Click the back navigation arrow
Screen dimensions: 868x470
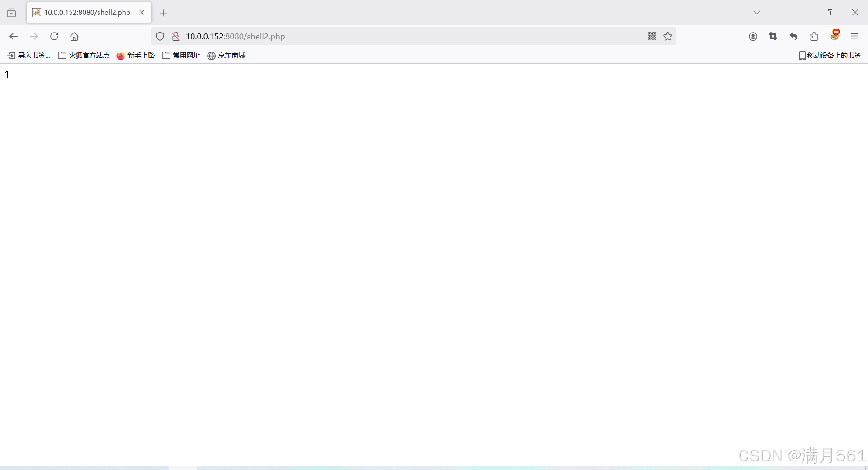tap(14, 36)
